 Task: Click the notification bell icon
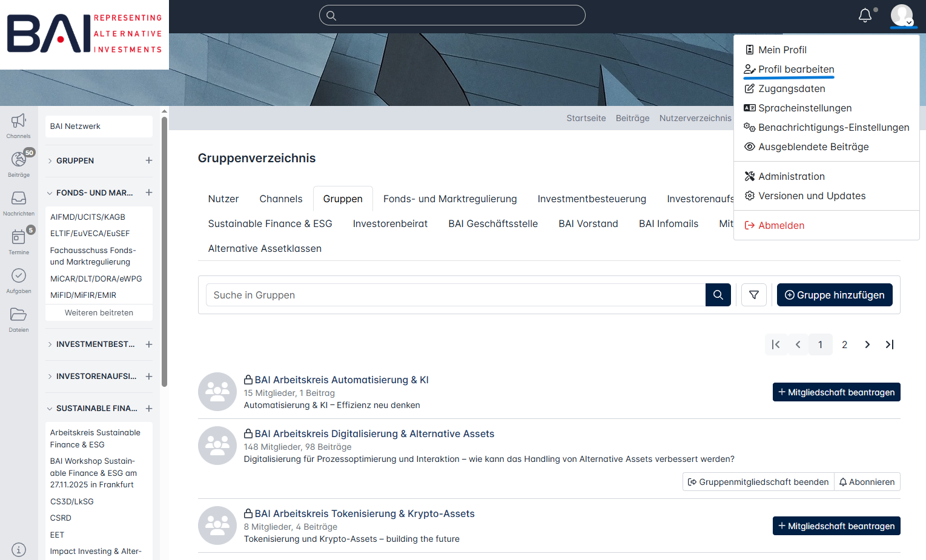point(865,16)
